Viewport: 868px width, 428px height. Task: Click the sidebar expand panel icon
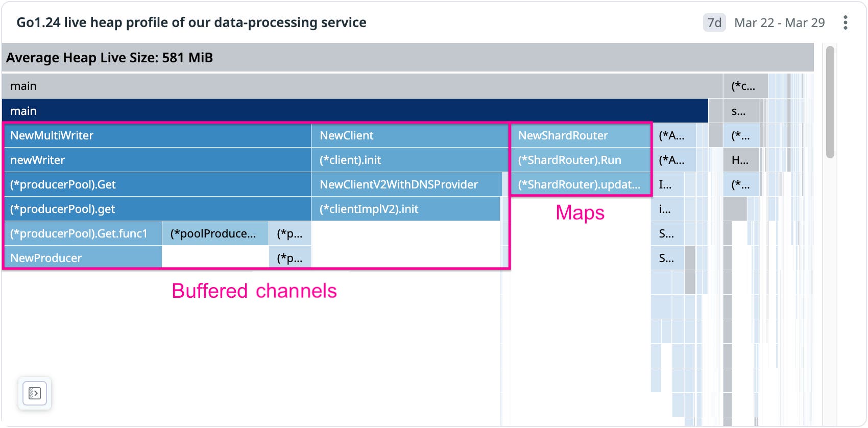point(35,393)
